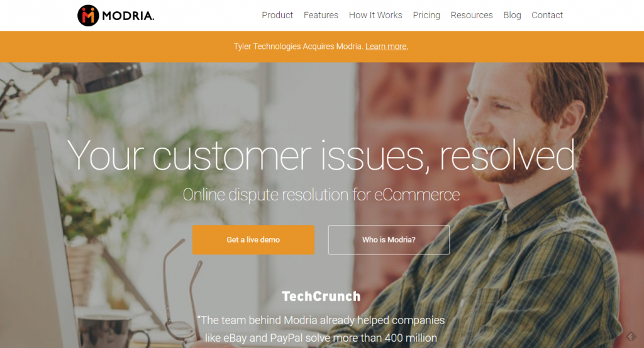
Task: Open How It Works in navigation
Action: (375, 15)
